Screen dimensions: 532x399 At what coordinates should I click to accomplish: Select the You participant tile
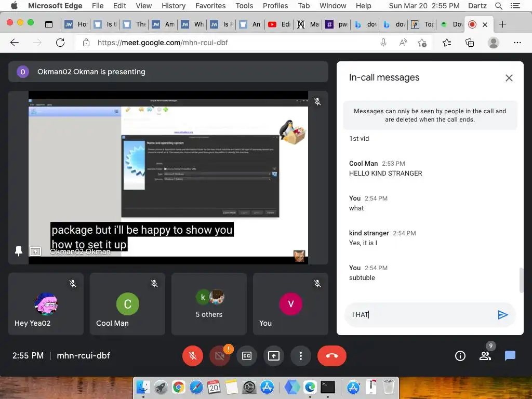(291, 303)
